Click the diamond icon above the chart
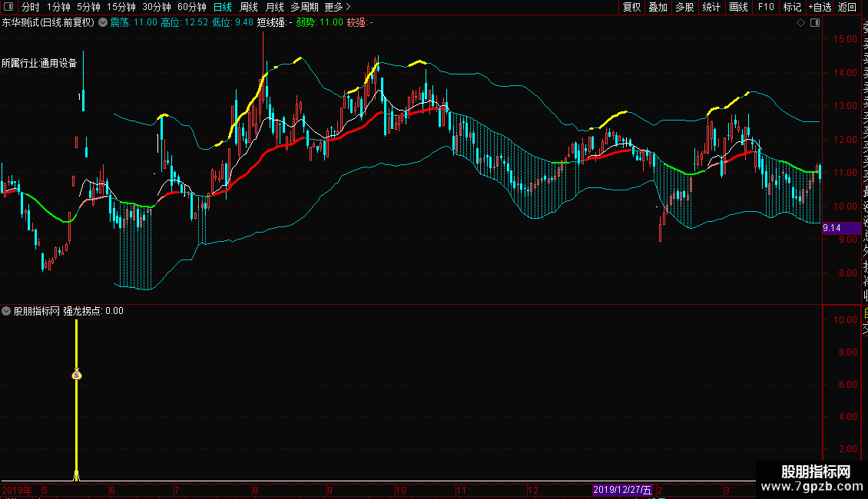 [800, 23]
